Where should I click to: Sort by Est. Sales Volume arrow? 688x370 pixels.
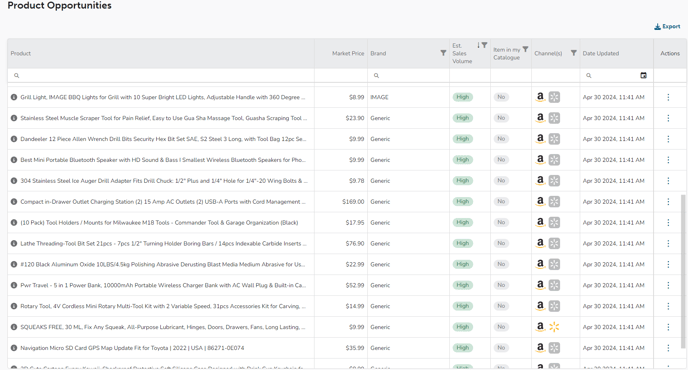point(479,45)
